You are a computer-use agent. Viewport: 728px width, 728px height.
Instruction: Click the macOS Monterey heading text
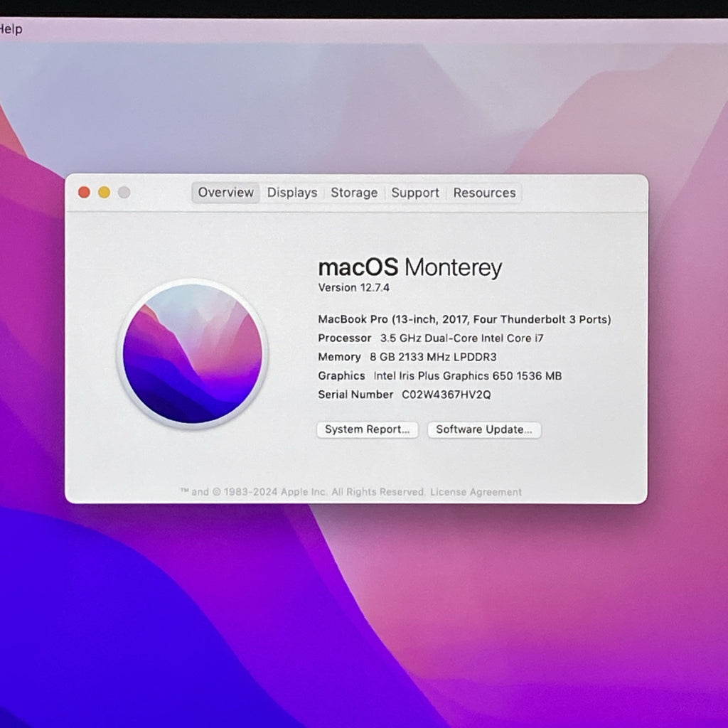[x=410, y=267]
